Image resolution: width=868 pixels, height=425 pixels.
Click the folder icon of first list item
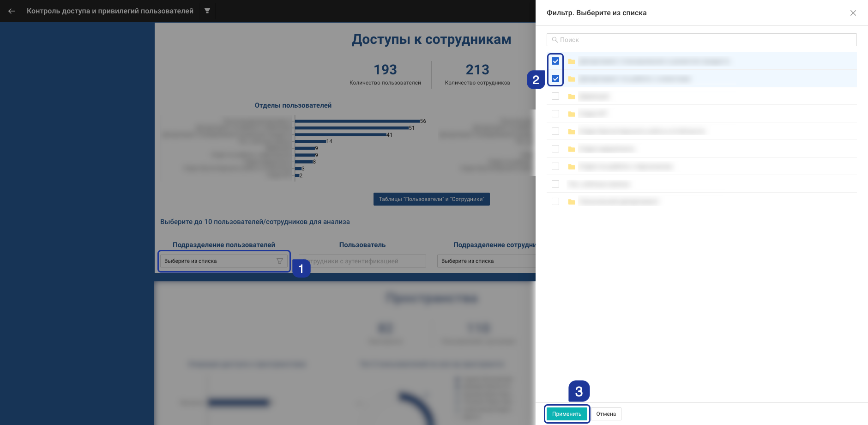[571, 61]
